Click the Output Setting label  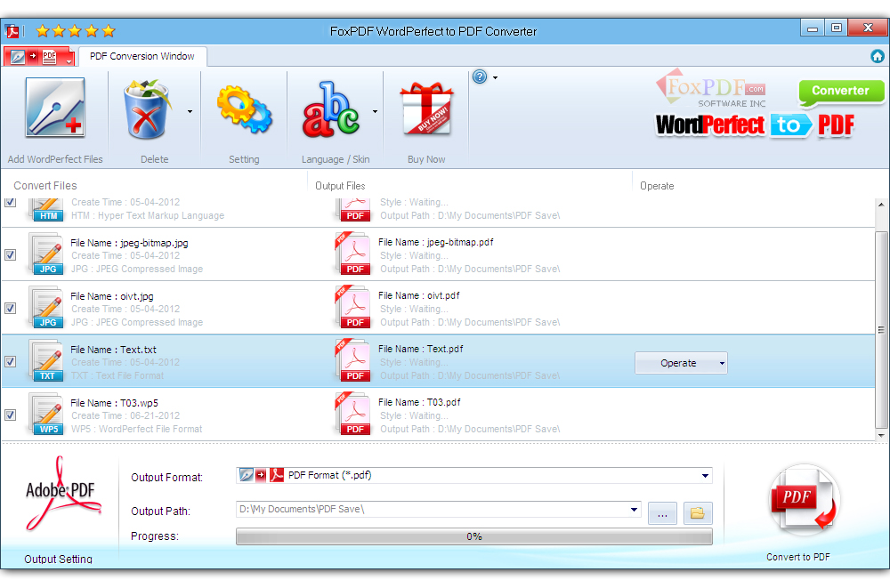tap(58, 559)
